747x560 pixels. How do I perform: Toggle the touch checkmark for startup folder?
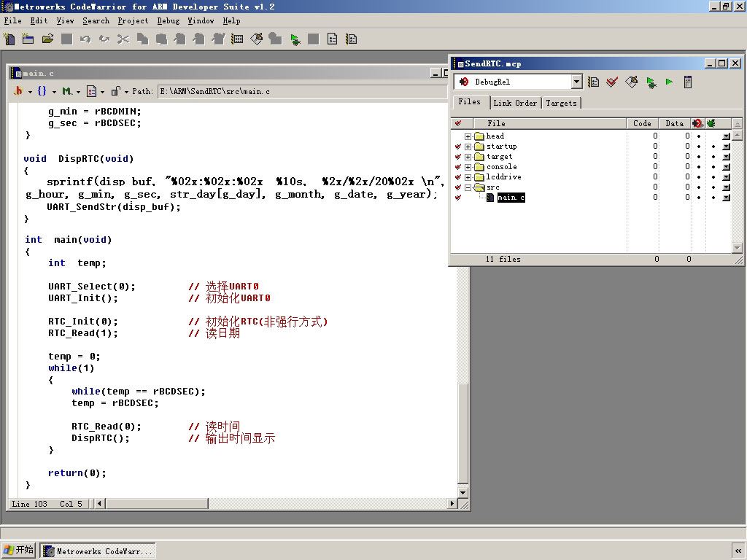tap(458, 147)
